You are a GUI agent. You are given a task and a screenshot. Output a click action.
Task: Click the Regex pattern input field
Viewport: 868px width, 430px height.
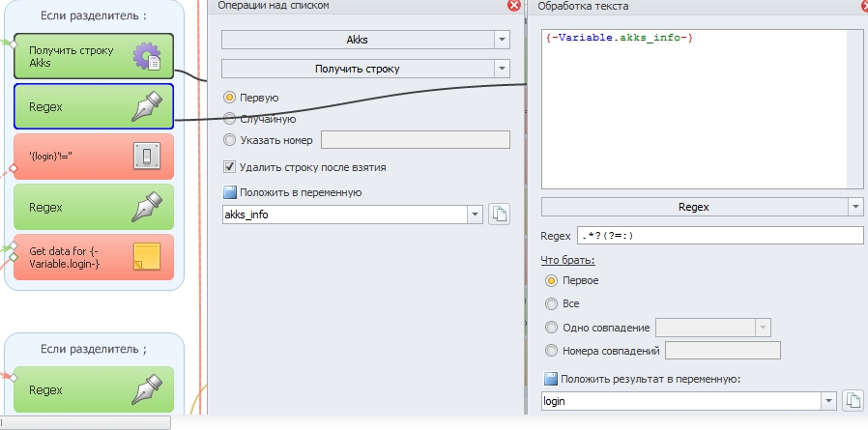click(719, 236)
